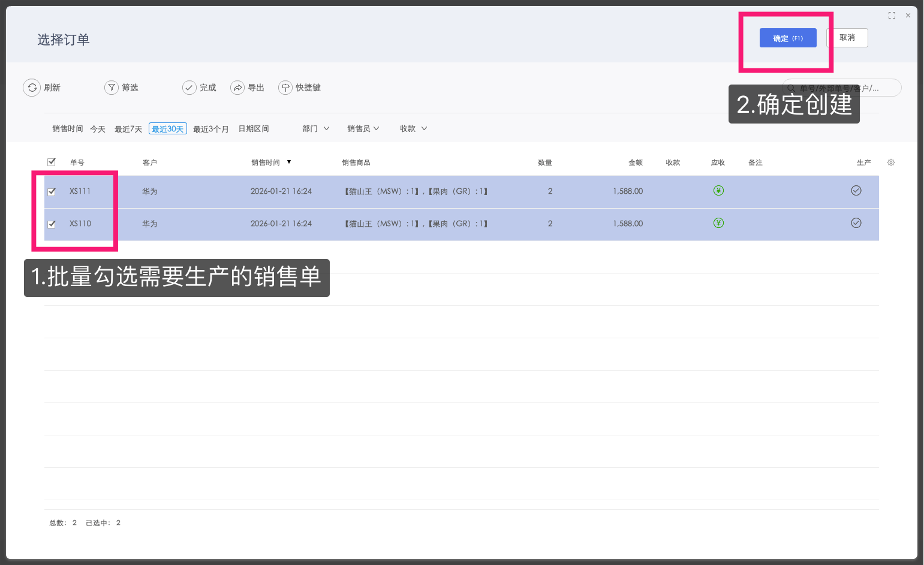Uncheck the XS110 order checkbox

(52, 224)
